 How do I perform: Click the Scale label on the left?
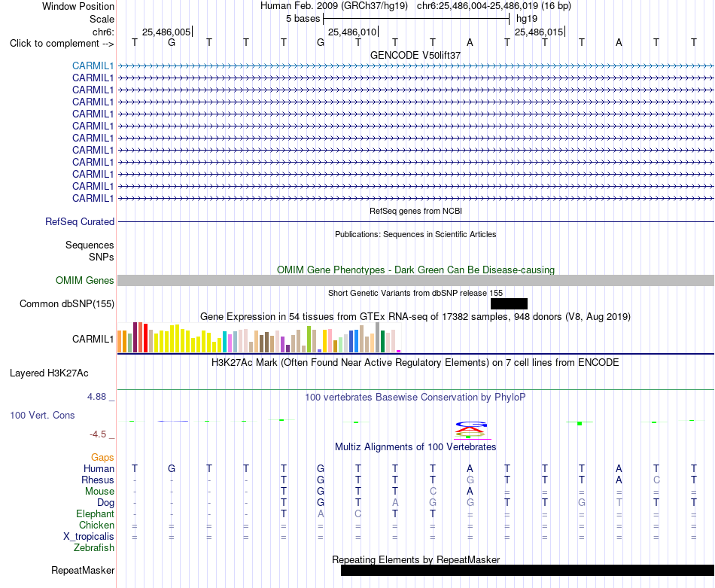point(102,19)
